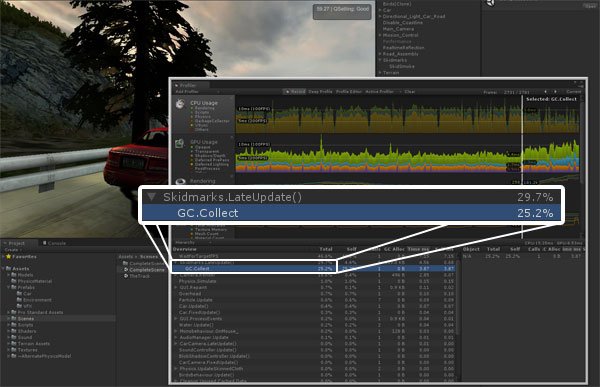This screenshot has height=387, width=600.
Task: Click the Shaders folder icon
Action: 14,331
